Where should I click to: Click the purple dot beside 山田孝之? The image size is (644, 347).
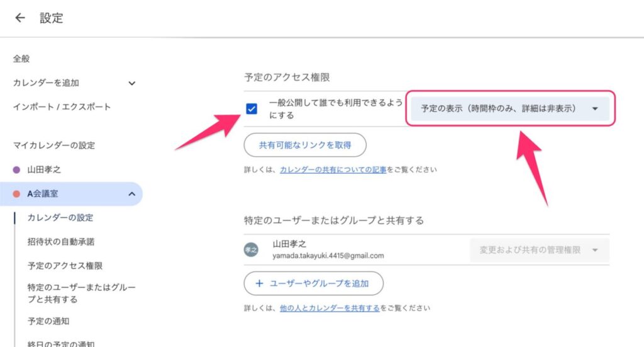[x=16, y=170]
